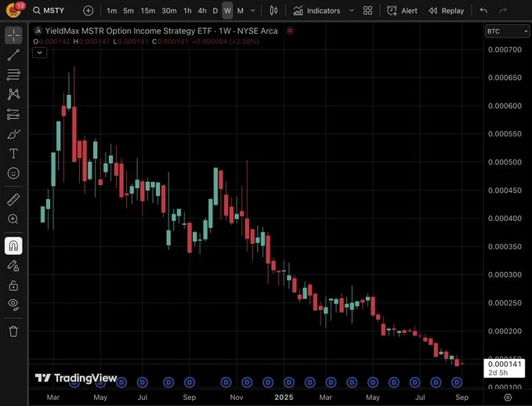Select the ruler measure tool
The height and width of the screenshot is (406, 532).
coord(13,200)
